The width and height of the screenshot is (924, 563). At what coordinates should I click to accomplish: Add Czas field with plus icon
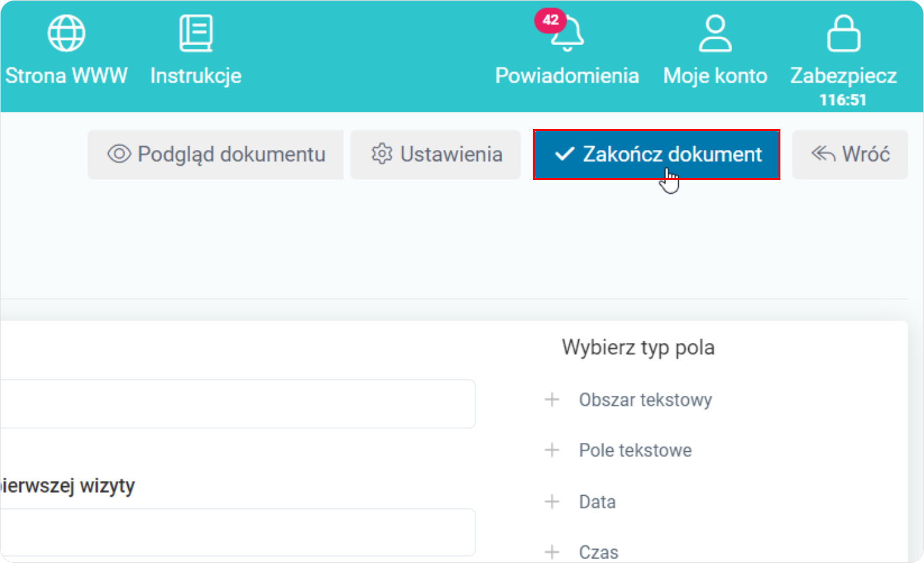click(552, 552)
